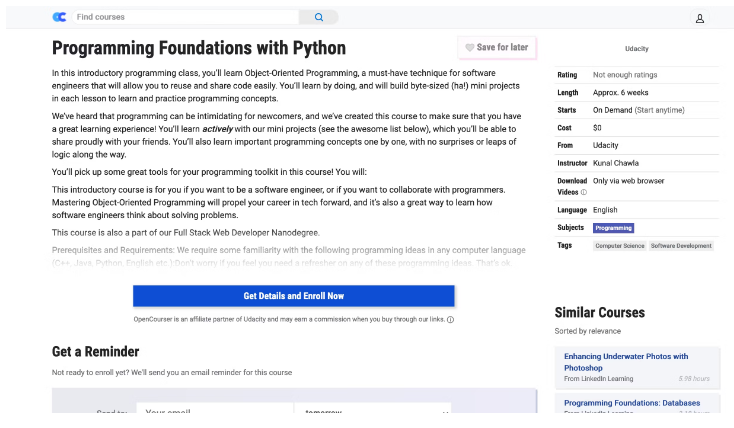
Task: Click the Kunal Chawla instructor name
Action: point(616,163)
